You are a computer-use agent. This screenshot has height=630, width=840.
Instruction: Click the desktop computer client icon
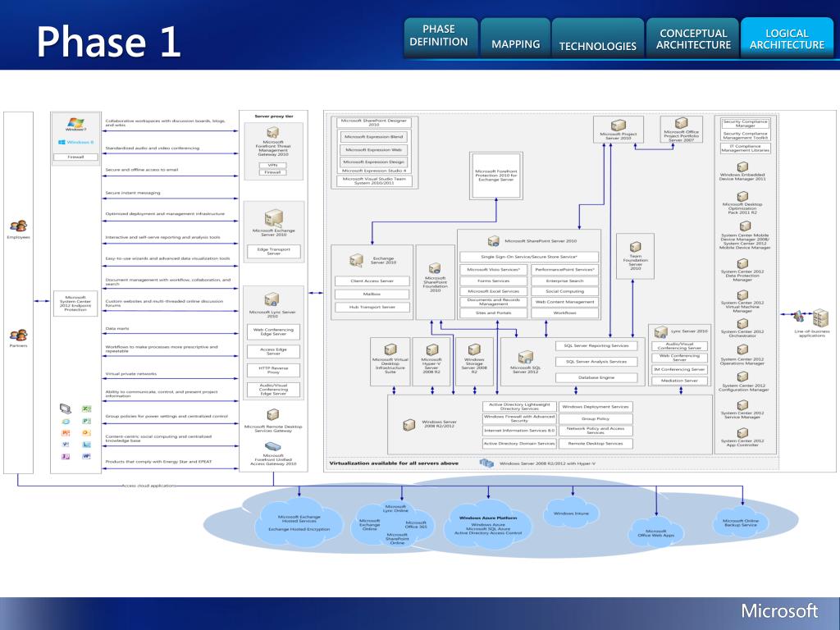(66, 409)
